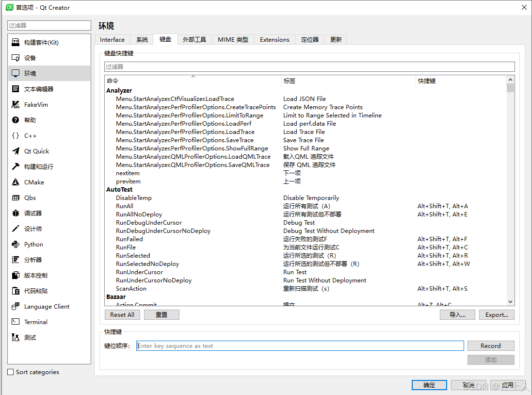Select the ScanAction command row
Image resolution: width=532 pixels, height=395 pixels.
[x=306, y=289]
